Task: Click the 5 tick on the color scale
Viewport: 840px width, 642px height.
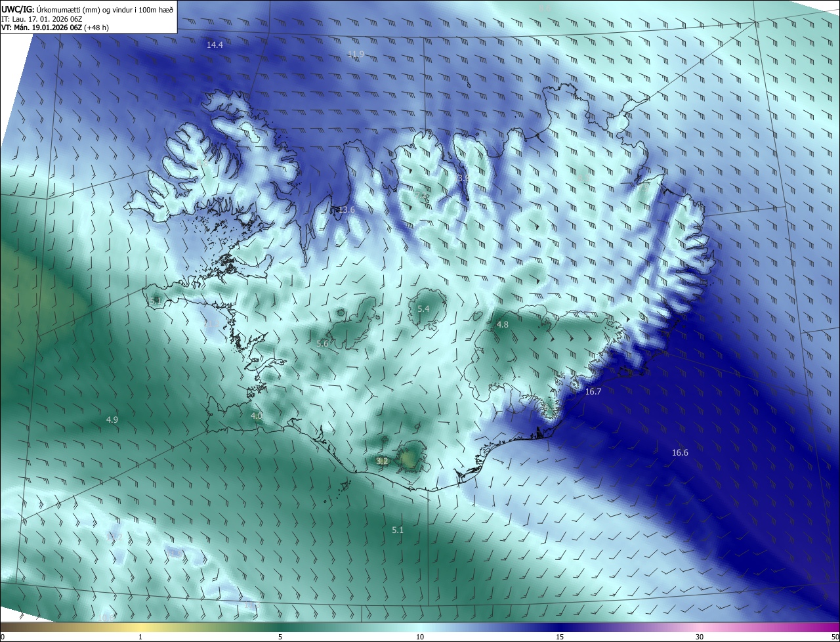Action: 280,637
